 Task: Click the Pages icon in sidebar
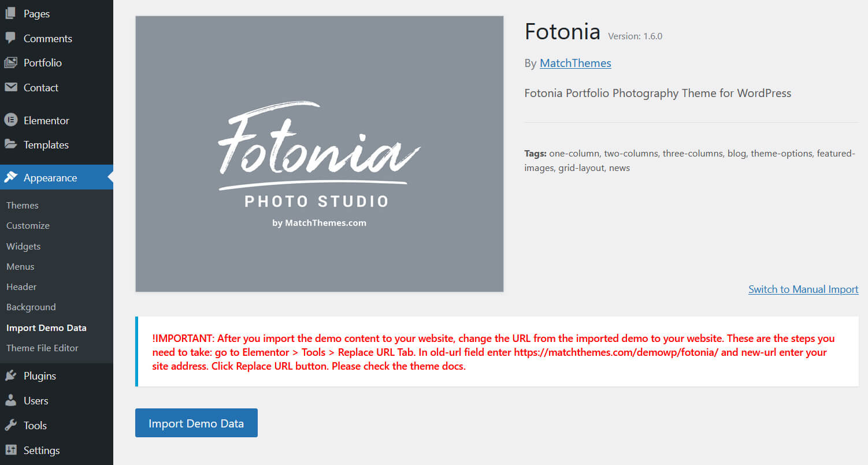pos(10,13)
